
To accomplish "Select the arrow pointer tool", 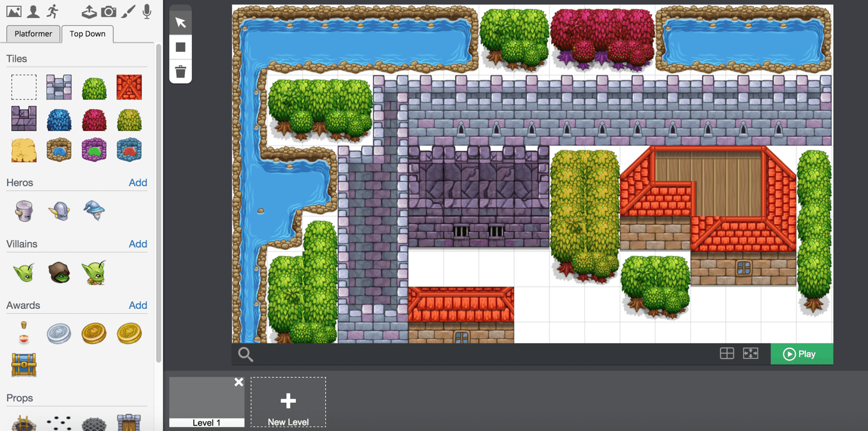I will (x=180, y=23).
